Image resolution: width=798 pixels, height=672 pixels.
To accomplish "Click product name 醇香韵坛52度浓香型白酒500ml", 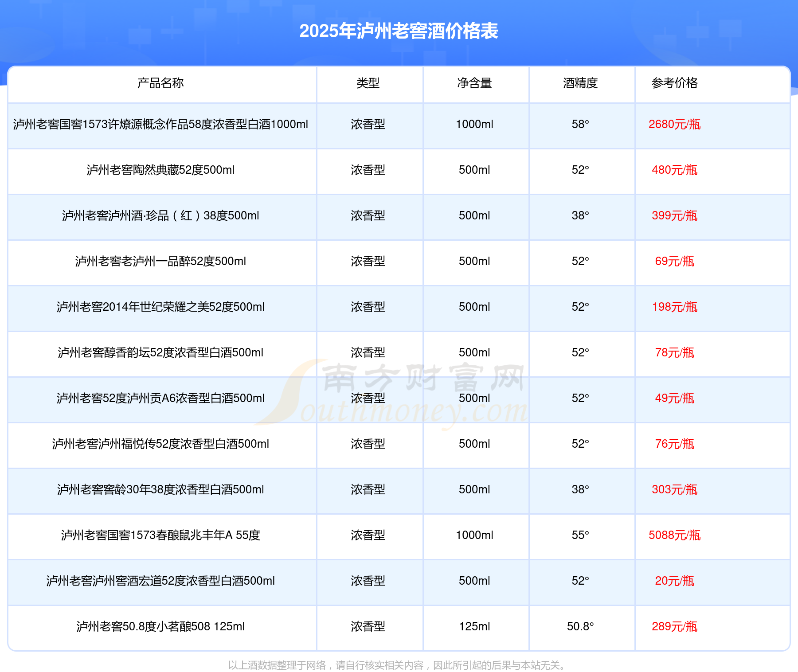I will pos(184,352).
